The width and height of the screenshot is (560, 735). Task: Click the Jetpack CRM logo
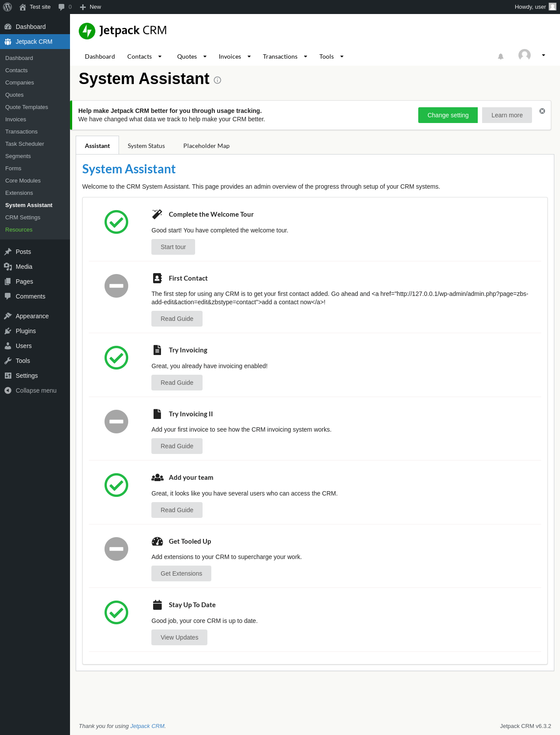point(122,31)
